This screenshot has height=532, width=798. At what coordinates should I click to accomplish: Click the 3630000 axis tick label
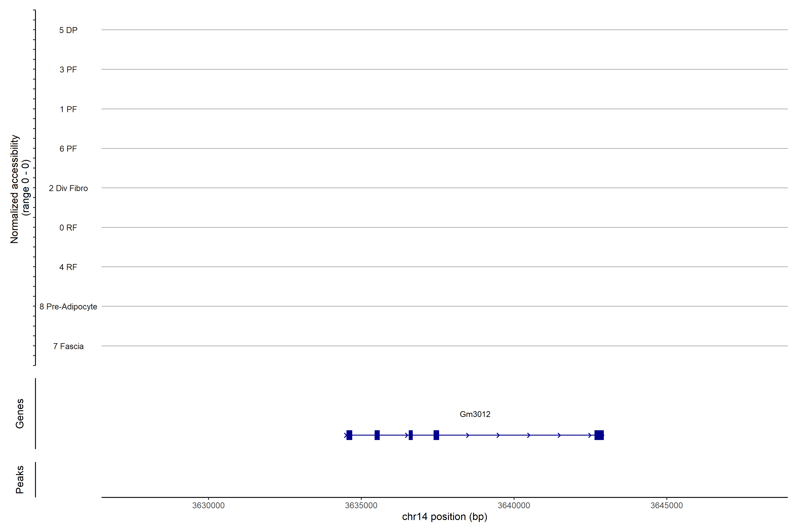click(208, 506)
